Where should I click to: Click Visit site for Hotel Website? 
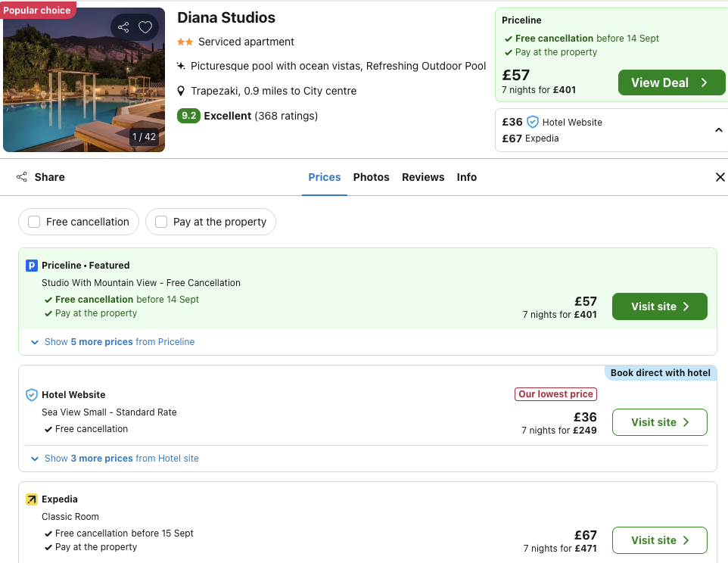[660, 422]
